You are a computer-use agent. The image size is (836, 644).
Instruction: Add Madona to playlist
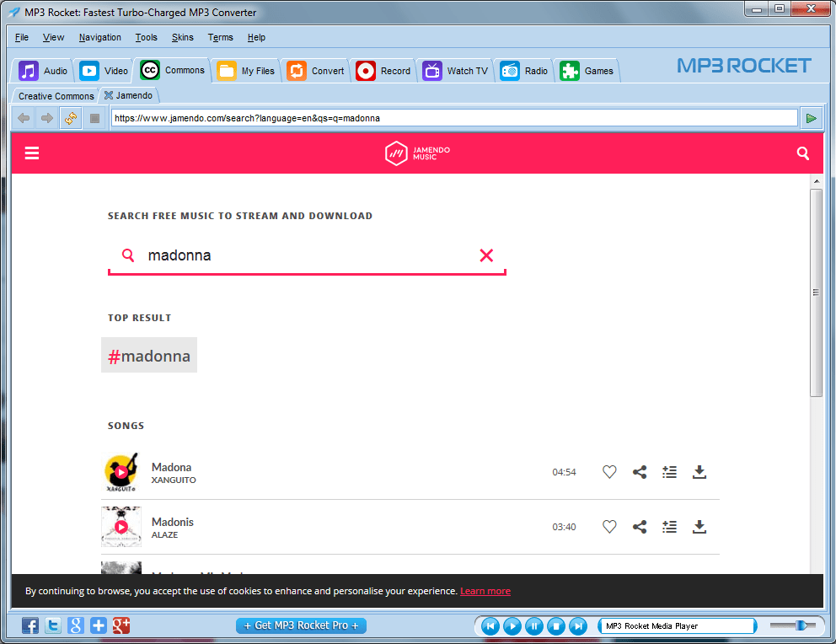point(670,472)
